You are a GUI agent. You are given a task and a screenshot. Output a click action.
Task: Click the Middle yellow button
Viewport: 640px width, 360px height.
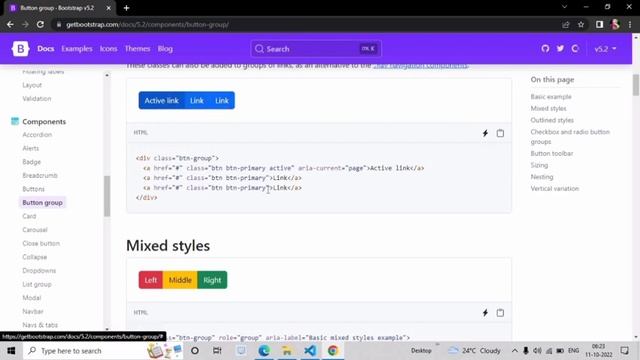click(x=180, y=280)
